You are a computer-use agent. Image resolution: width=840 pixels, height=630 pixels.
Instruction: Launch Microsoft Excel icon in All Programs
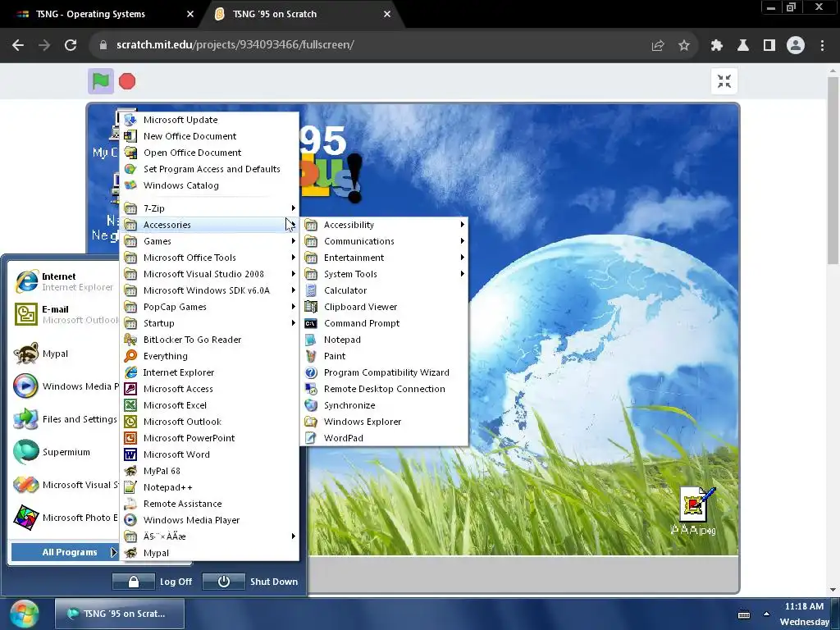coord(130,405)
